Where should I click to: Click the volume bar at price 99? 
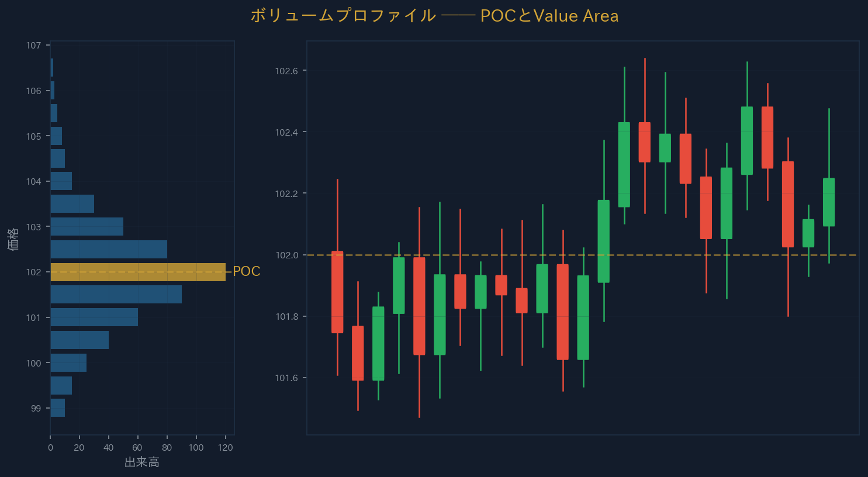tap(58, 408)
